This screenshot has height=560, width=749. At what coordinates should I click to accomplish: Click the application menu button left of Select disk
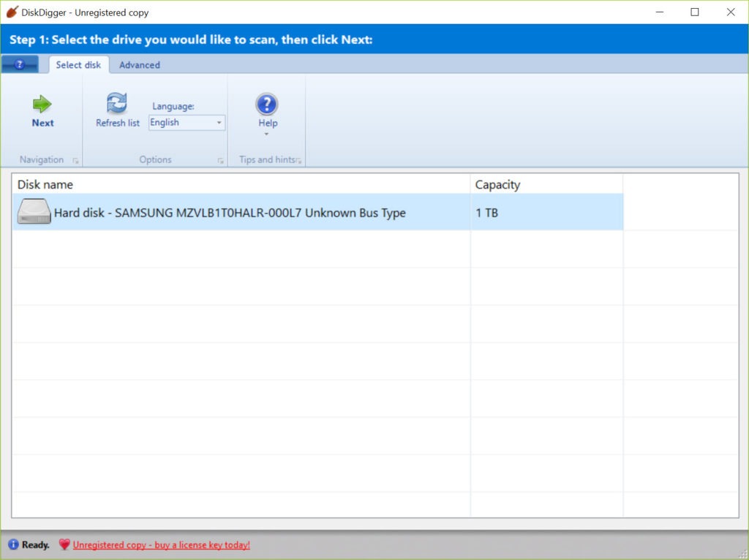click(20, 64)
